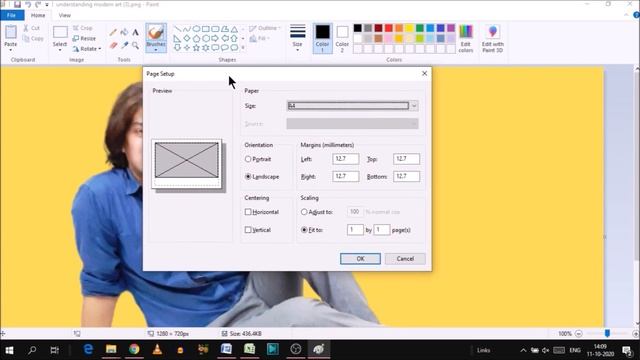Click the Paste clipboard icon
The image size is (640, 360).
click(11, 32)
